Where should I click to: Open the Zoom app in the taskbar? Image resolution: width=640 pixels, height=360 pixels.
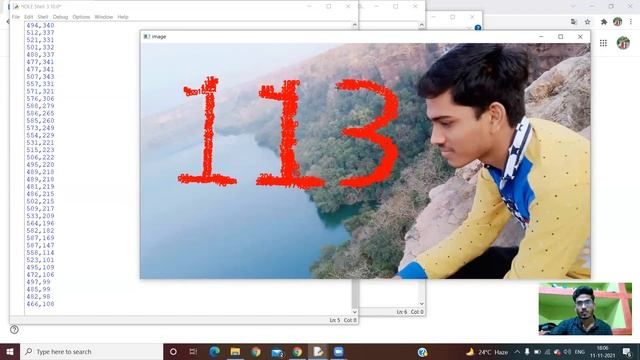(338, 351)
